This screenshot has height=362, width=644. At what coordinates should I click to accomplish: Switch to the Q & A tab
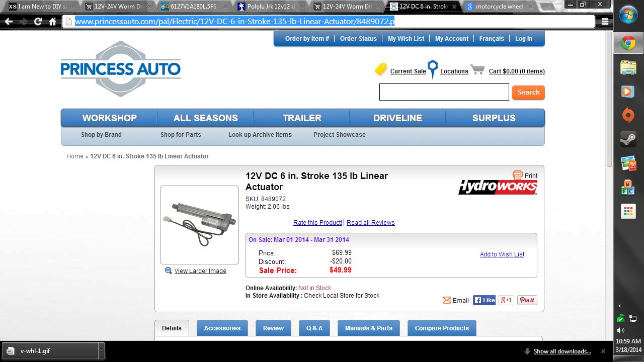pyautogui.click(x=314, y=328)
